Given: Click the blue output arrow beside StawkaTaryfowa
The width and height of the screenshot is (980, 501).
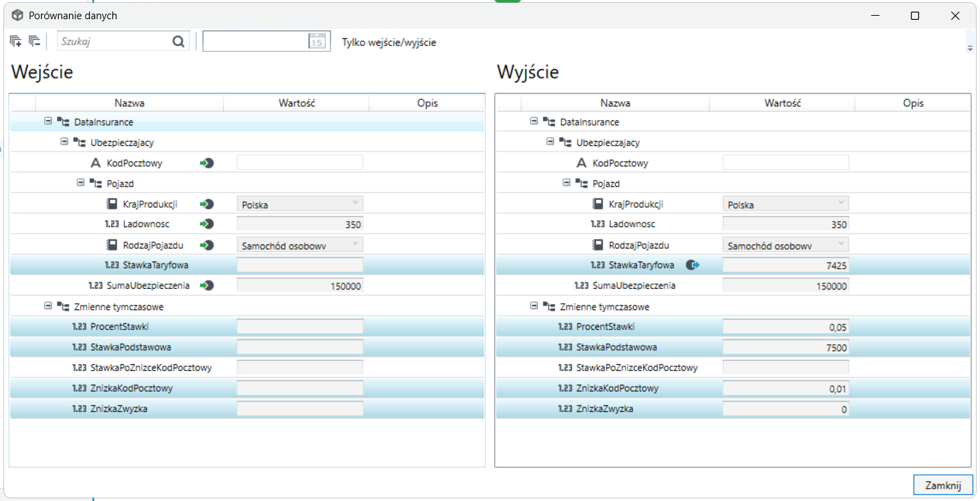Looking at the screenshot, I should point(693,265).
